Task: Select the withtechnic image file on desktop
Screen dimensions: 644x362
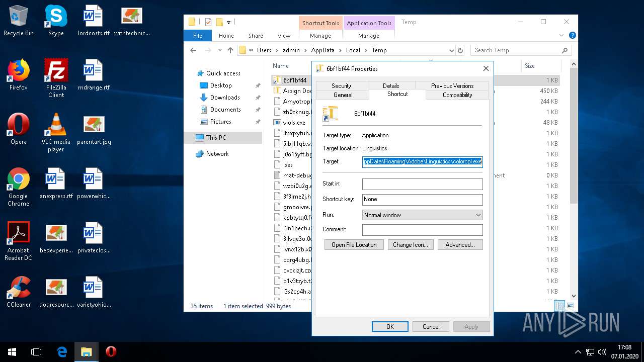Action: click(x=132, y=21)
